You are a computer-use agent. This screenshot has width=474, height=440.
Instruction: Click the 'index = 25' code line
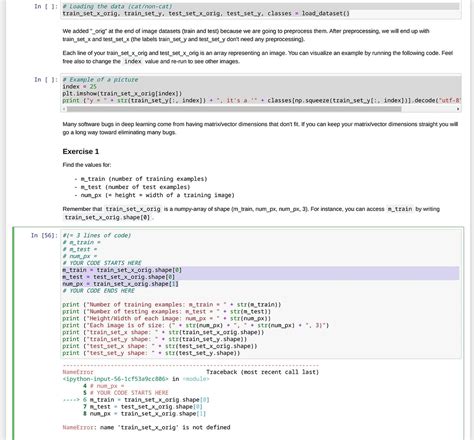tap(79, 87)
